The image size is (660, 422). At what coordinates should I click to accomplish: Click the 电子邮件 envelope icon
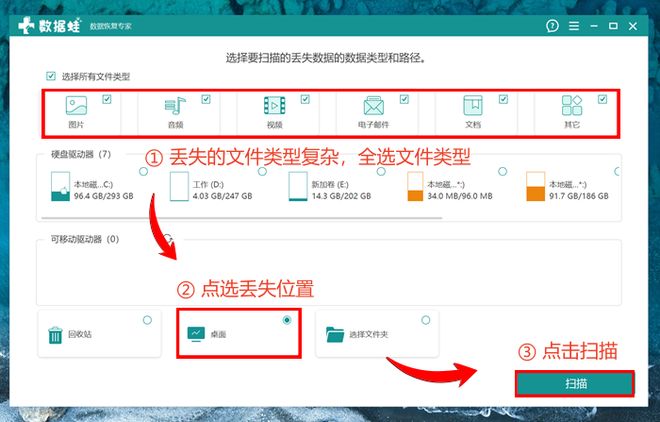click(373, 105)
